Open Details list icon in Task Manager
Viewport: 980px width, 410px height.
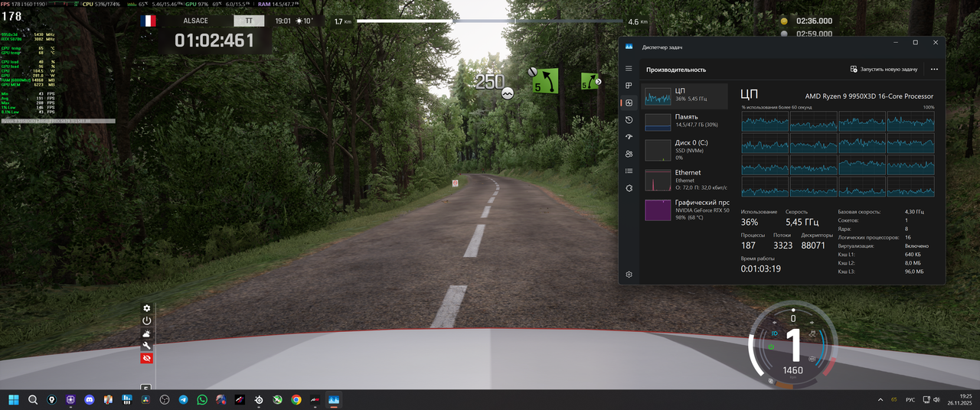click(x=629, y=171)
